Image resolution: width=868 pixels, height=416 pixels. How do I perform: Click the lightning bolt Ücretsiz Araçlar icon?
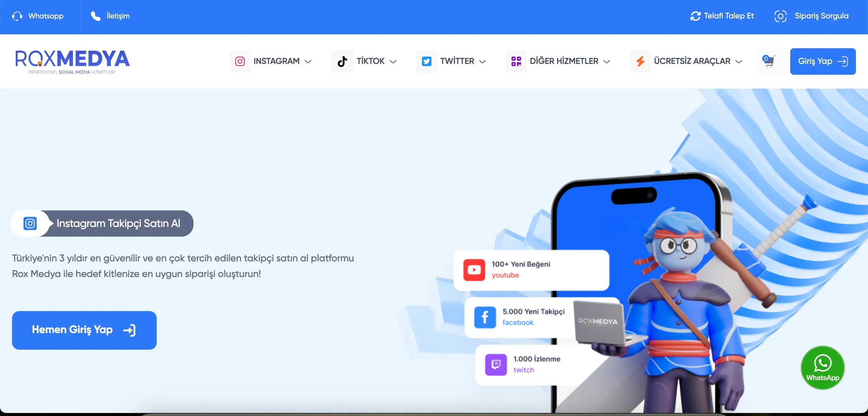(639, 61)
